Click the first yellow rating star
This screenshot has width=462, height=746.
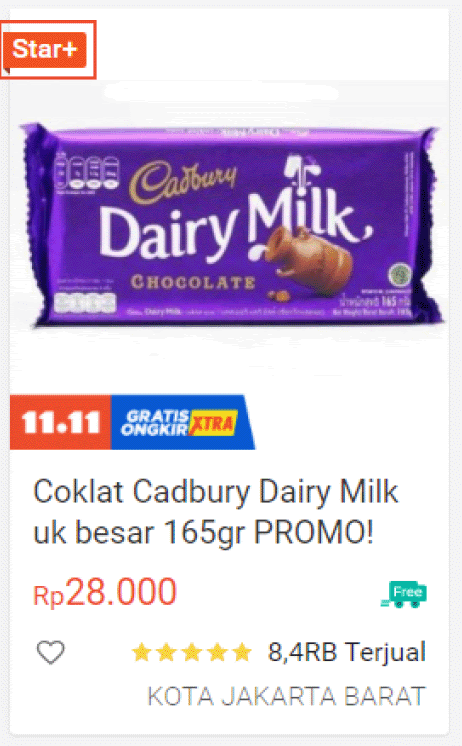[141, 652]
